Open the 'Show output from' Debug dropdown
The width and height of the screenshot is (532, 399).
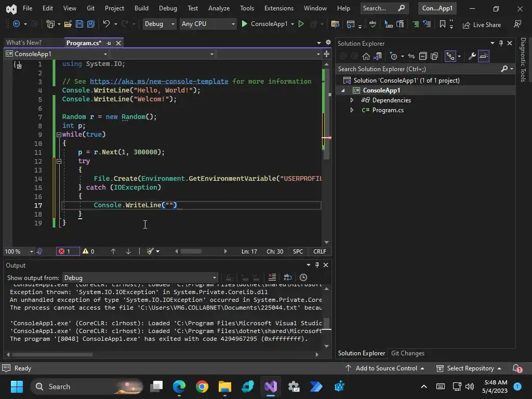(140, 277)
